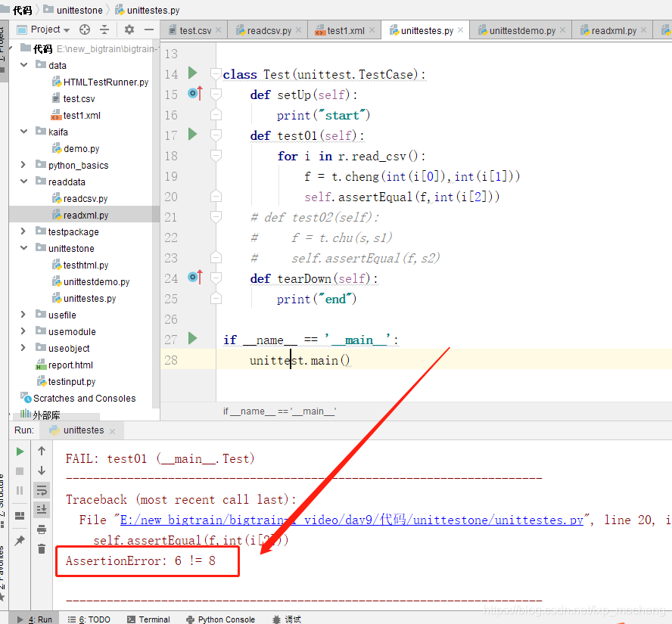Screen dimensions: 672x624
Task: Open the Python Console tool window
Action: (221, 619)
